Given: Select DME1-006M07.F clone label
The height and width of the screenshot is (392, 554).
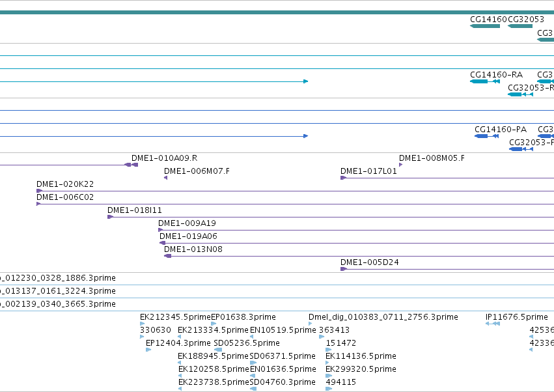Looking at the screenshot, I should (x=197, y=171).
